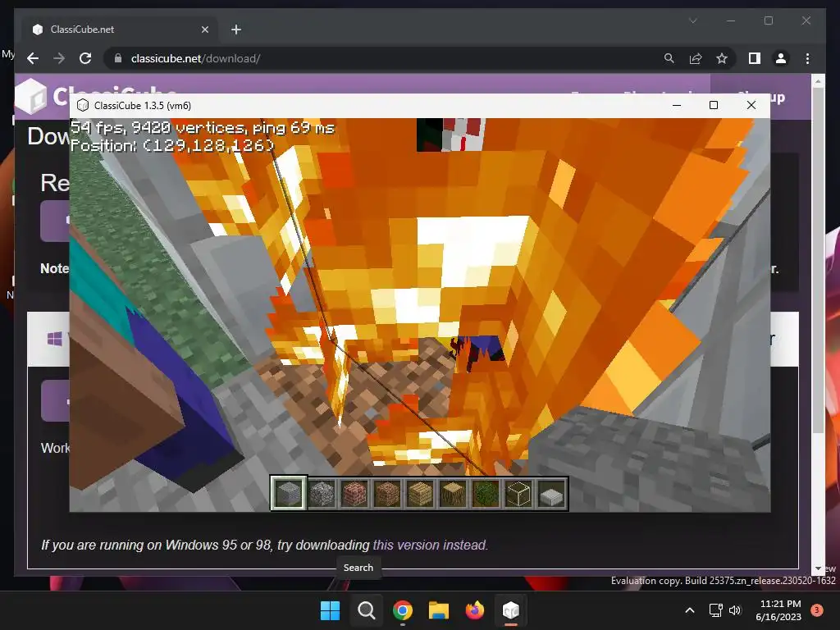
Task: Open Windows taskbar Search
Action: pyautogui.click(x=367, y=610)
